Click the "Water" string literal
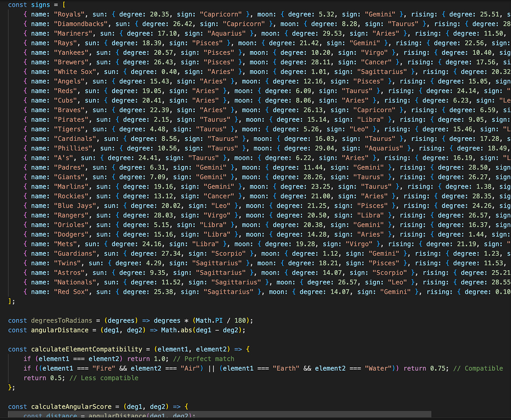The height and width of the screenshot is (420, 511). click(378, 368)
